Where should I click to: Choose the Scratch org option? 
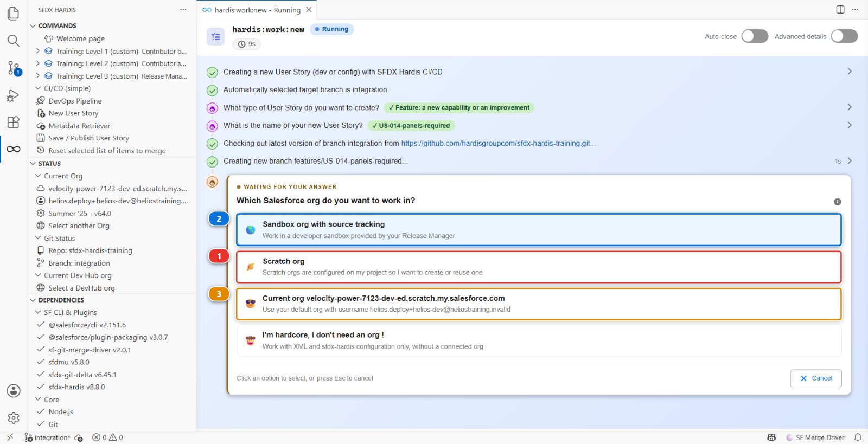[539, 267]
